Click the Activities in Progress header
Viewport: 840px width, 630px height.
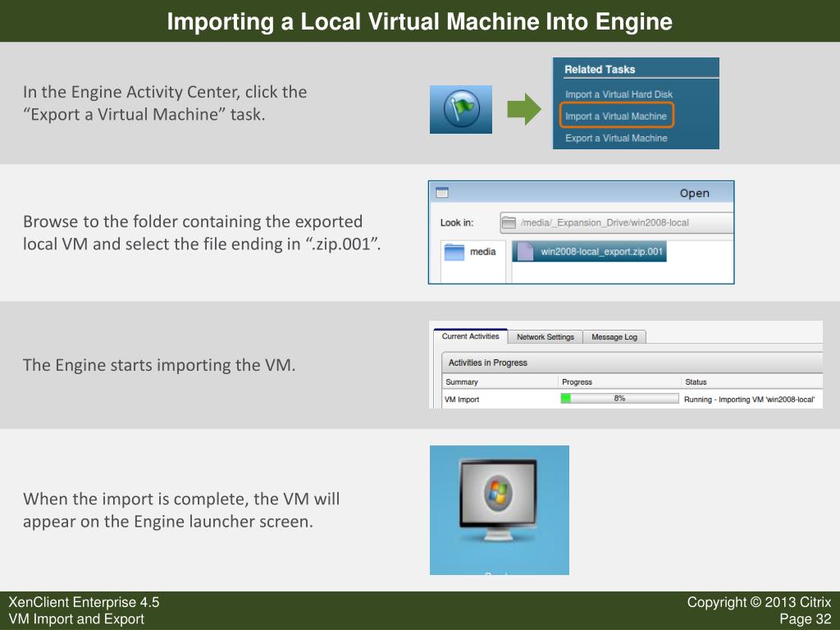coord(632,363)
